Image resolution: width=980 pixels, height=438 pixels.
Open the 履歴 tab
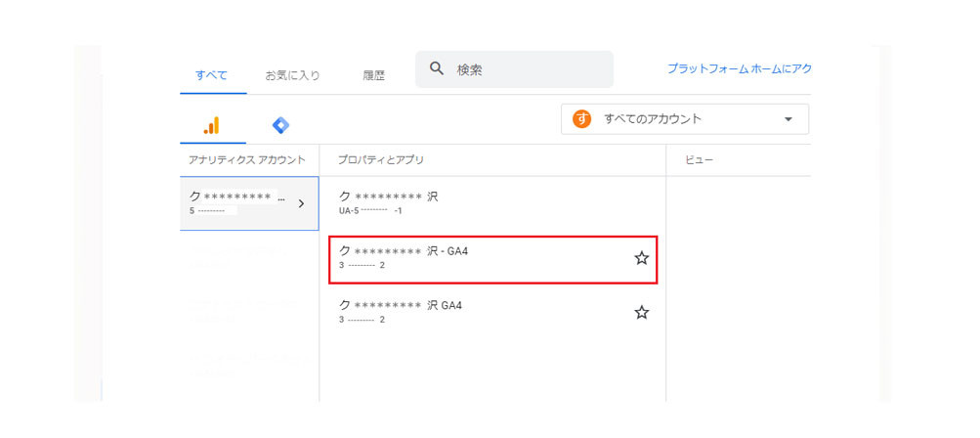[374, 75]
